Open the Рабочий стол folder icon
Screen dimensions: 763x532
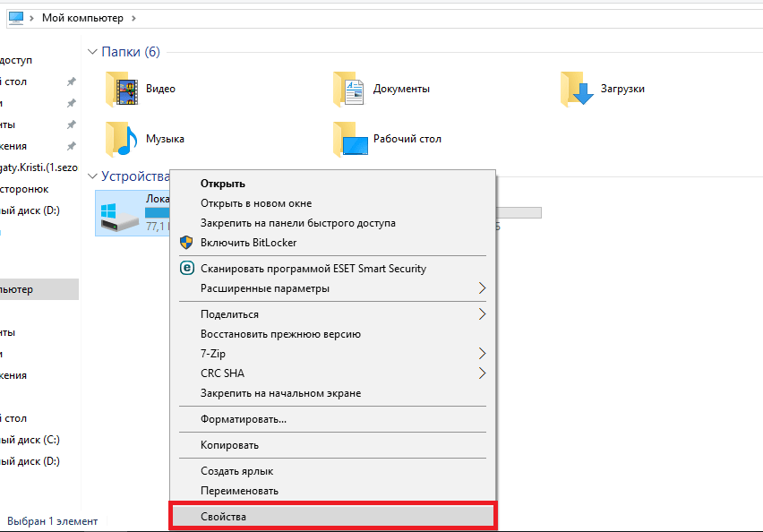click(x=350, y=139)
